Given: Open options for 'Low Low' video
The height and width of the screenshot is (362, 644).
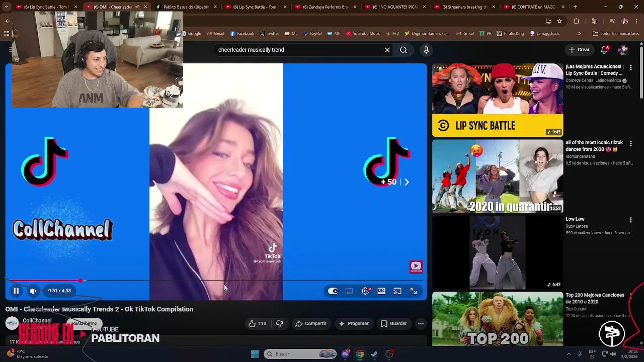Looking at the screenshot, I should [x=630, y=220].
